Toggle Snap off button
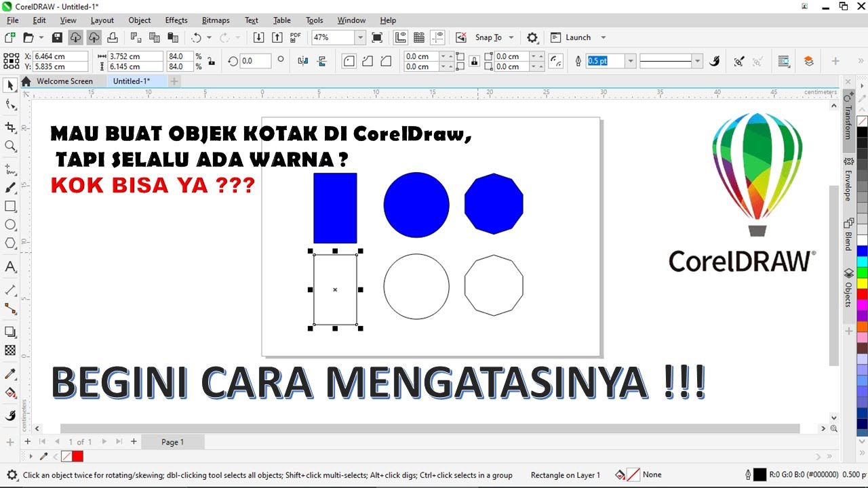The image size is (868, 488). (461, 37)
